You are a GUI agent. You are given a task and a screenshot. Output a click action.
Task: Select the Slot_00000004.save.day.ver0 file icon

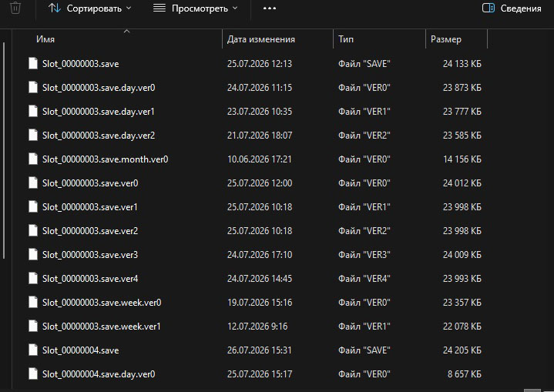(x=33, y=374)
